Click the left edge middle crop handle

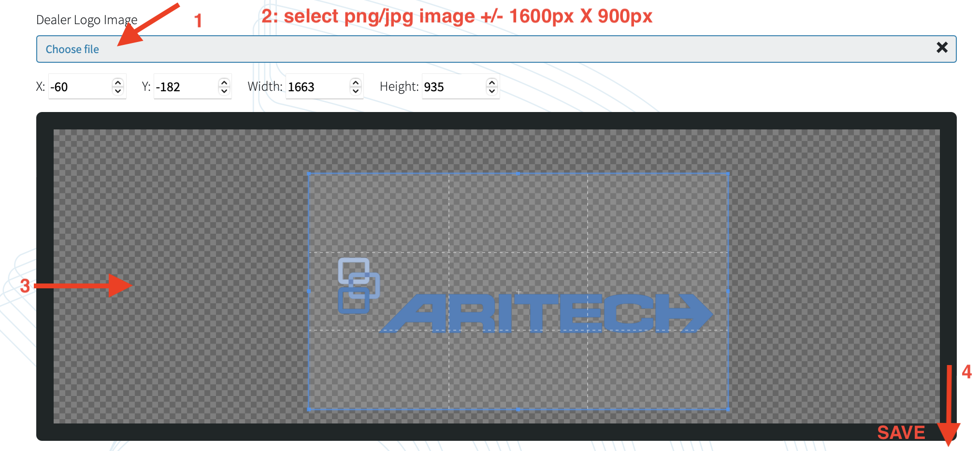click(x=309, y=291)
